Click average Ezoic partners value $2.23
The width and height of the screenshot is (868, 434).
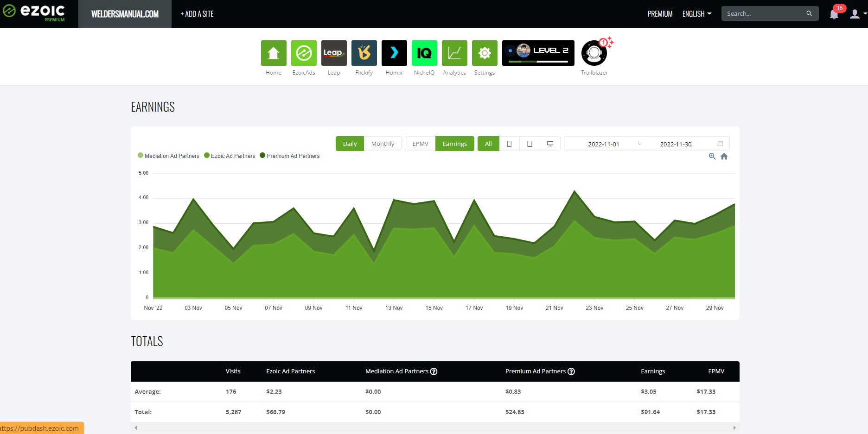[274, 391]
